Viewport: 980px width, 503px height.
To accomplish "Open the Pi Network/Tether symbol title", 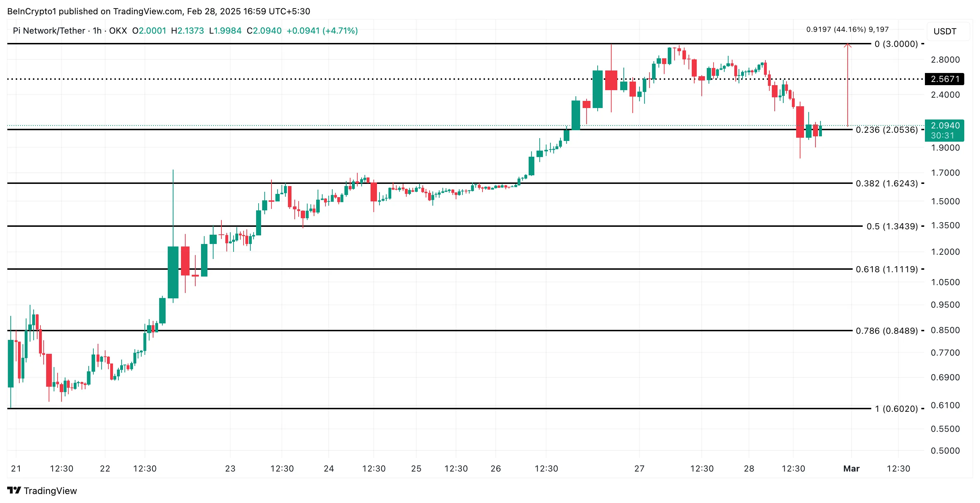I will pos(49,30).
